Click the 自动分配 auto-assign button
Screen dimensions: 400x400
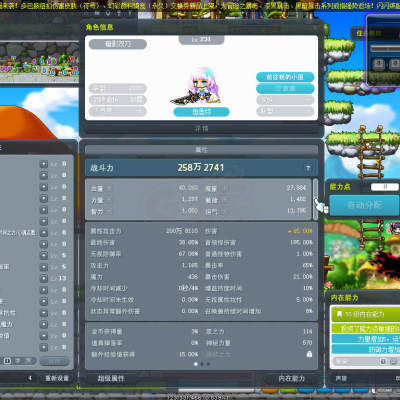[364, 205]
